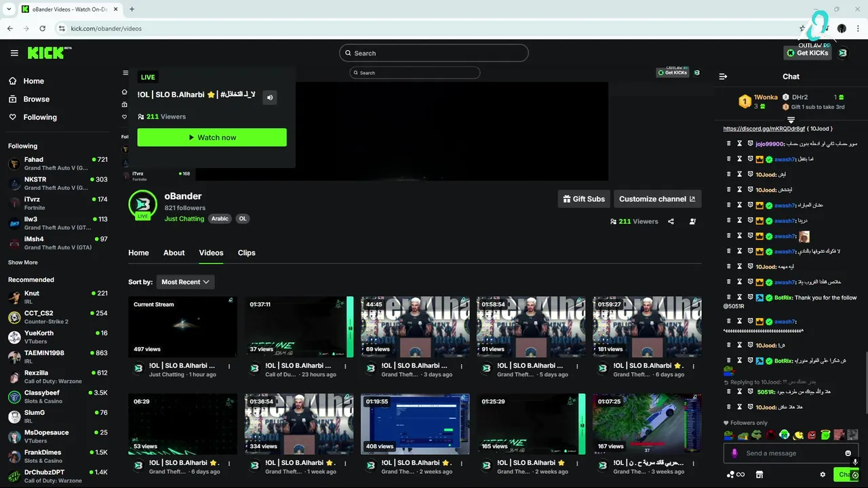Screen dimensions: 868x488
Task: Open the Current Stream thumbnail
Action: (182, 327)
